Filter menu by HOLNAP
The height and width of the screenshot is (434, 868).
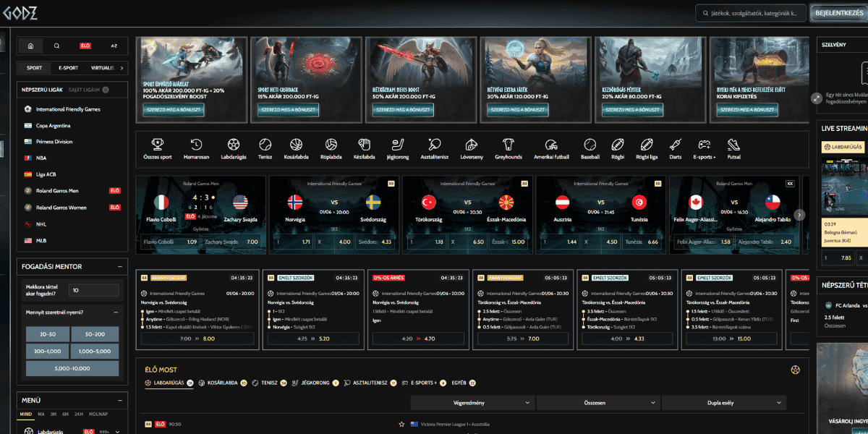(98, 414)
